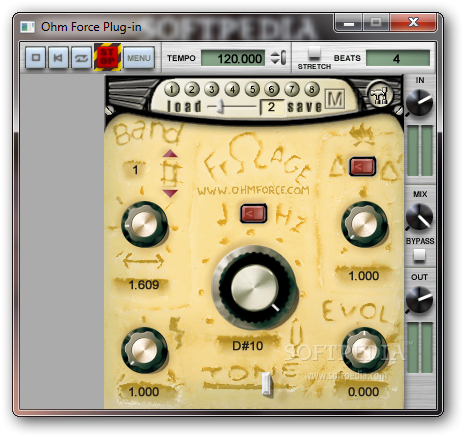Viewport: 464px width, 437px height.
Task: Click the Ohm Force dog logo icon
Action: coord(380,95)
